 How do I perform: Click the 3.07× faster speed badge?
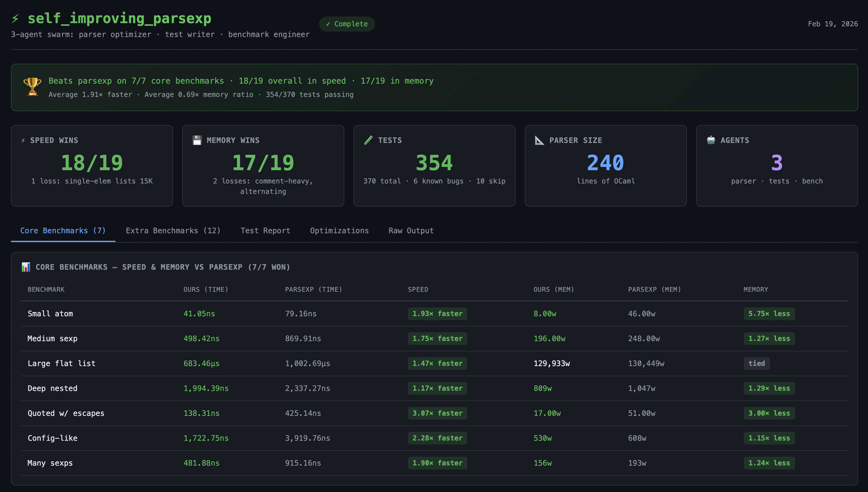pyautogui.click(x=437, y=413)
